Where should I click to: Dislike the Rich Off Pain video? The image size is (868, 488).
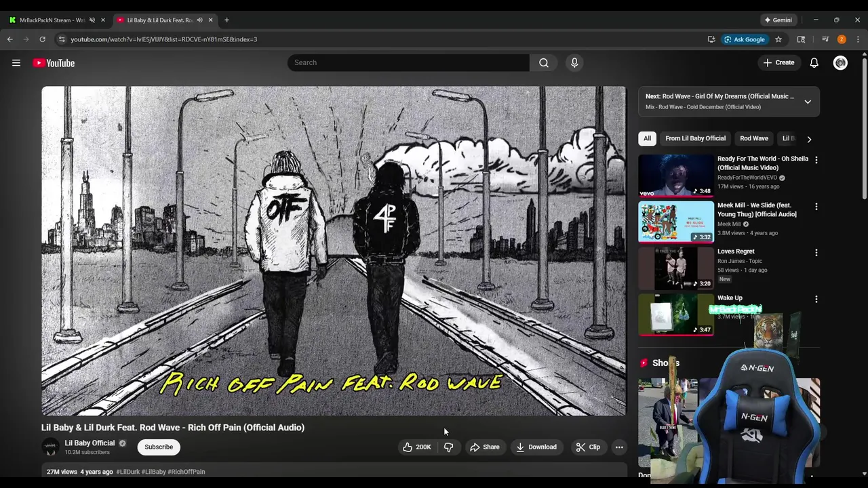448,447
